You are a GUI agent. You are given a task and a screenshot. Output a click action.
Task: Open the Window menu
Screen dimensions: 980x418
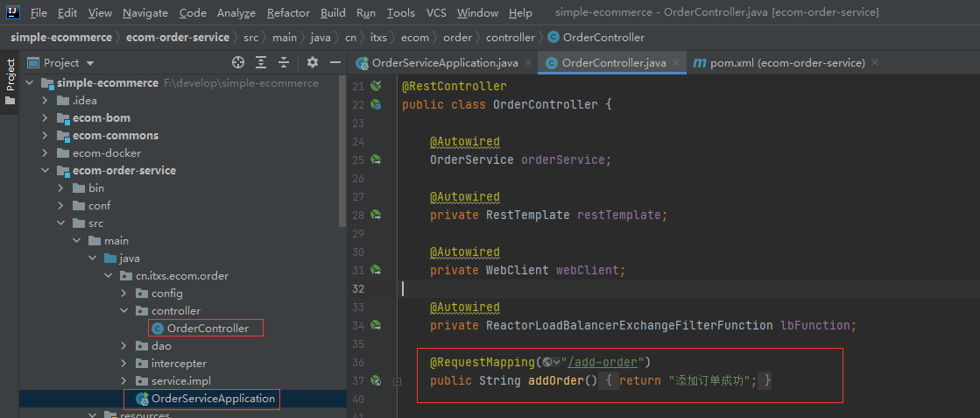[477, 12]
